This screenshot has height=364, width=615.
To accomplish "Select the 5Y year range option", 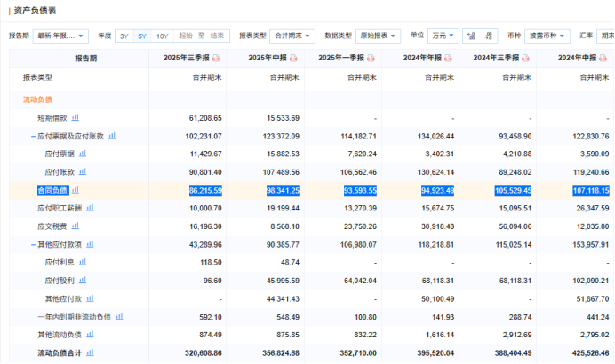I will [142, 36].
